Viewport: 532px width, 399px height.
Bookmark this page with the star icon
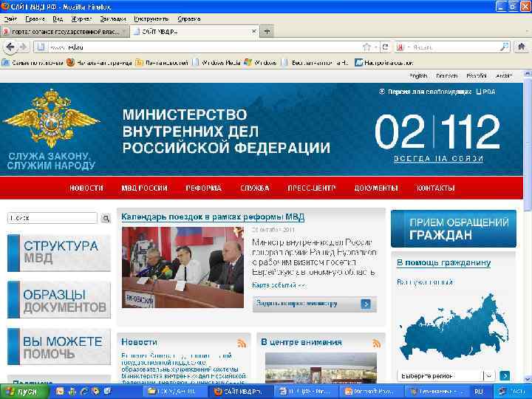pos(366,47)
